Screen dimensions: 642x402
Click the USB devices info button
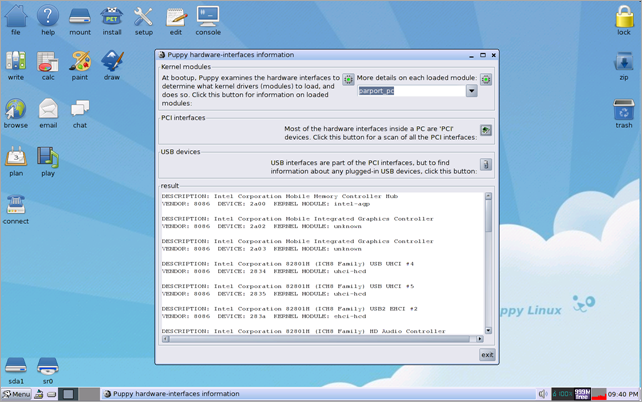click(x=486, y=165)
